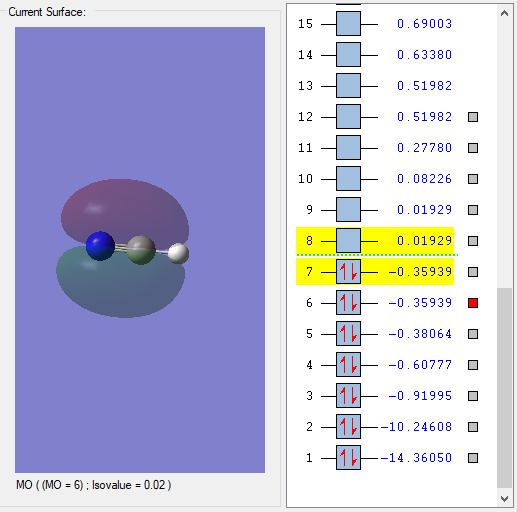
Task: Click the gray carbon atom in the molecule
Action: coord(141,250)
